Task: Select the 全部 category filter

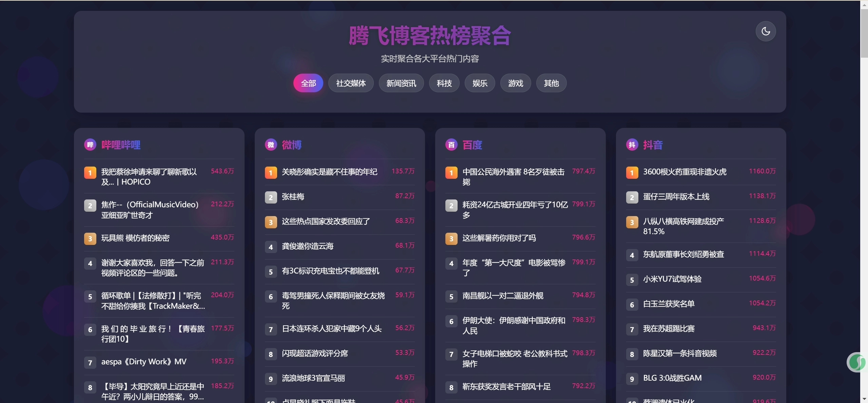Action: 308,83
